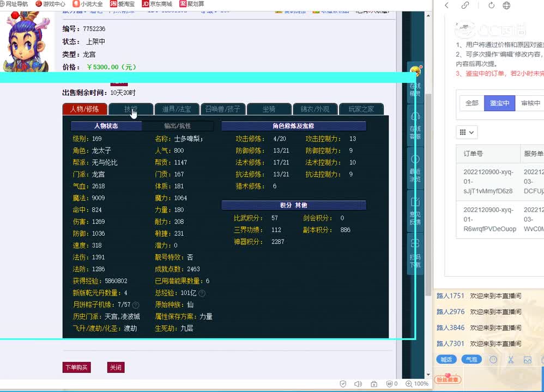Filter orders by 审核中
The height and width of the screenshot is (392, 544).
pos(530,103)
